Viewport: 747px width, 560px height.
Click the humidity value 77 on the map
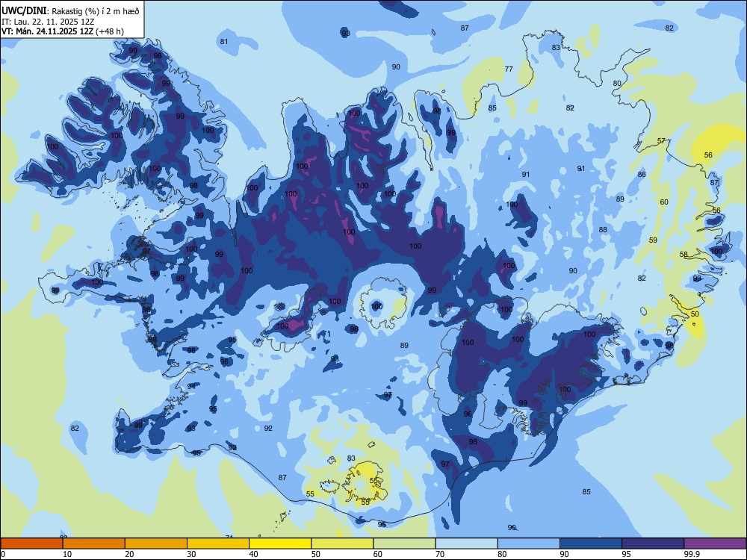click(x=509, y=69)
